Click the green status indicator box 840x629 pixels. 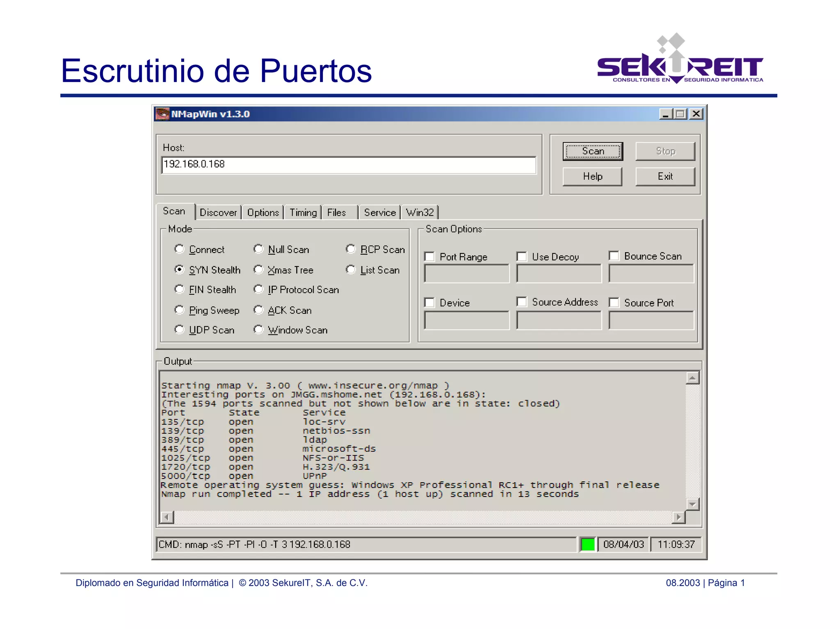click(x=587, y=544)
